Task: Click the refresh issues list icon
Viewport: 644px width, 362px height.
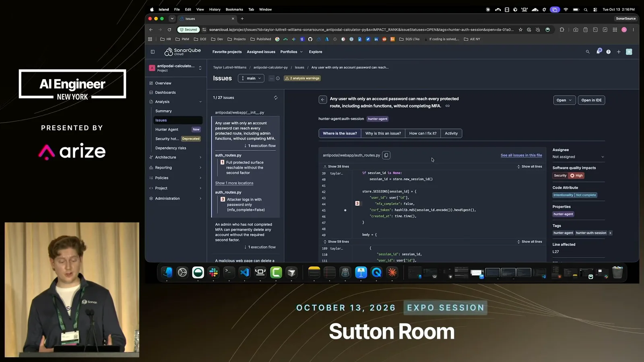Action: point(276,98)
